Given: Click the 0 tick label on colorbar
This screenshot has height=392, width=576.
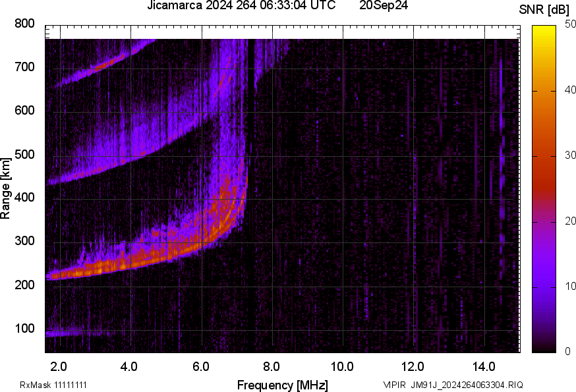Looking at the screenshot, I should tap(568, 352).
